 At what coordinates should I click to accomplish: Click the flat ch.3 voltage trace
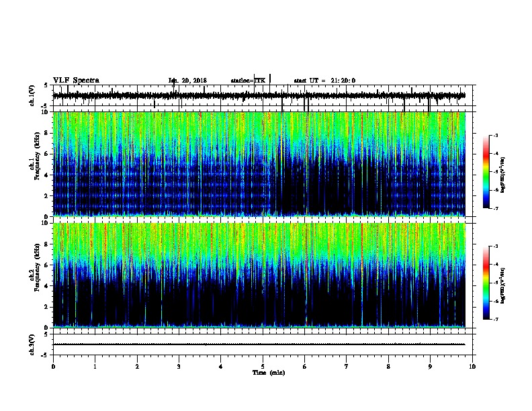(x=259, y=345)
